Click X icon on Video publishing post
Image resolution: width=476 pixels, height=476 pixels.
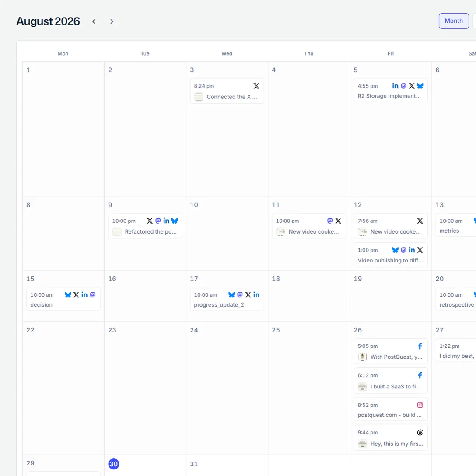(x=420, y=250)
